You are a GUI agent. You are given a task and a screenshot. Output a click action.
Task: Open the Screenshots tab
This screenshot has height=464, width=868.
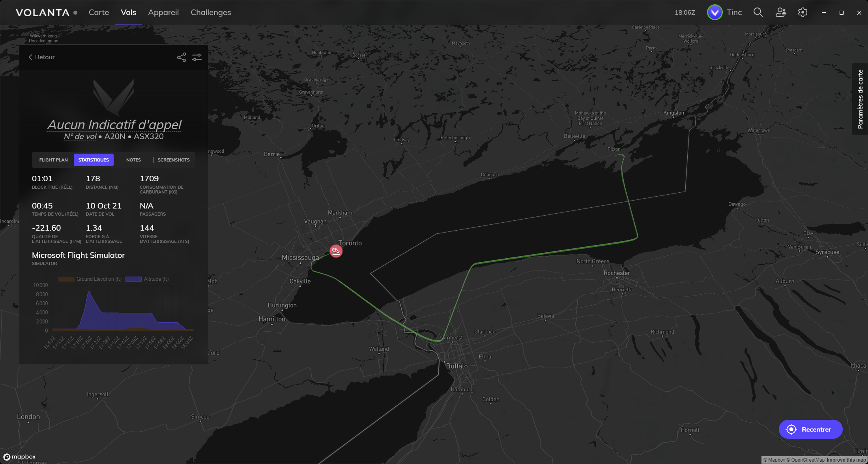coord(174,160)
